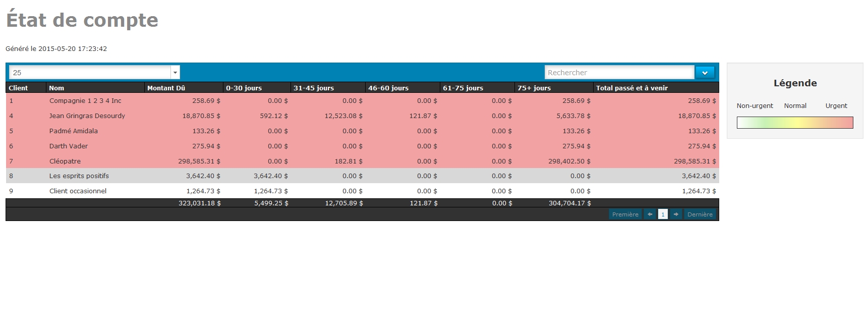Select the Jean Gringras Desourdy row
868x329 pixels.
coord(87,116)
